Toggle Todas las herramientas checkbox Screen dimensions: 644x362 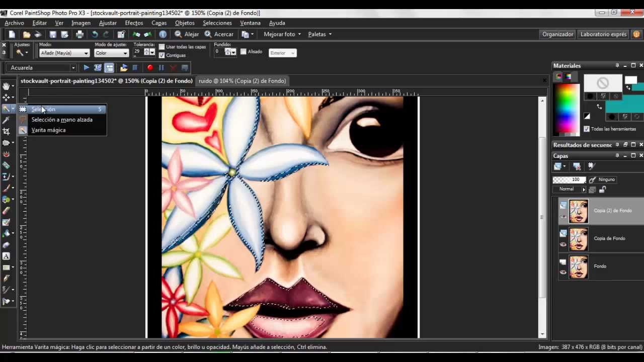(586, 129)
